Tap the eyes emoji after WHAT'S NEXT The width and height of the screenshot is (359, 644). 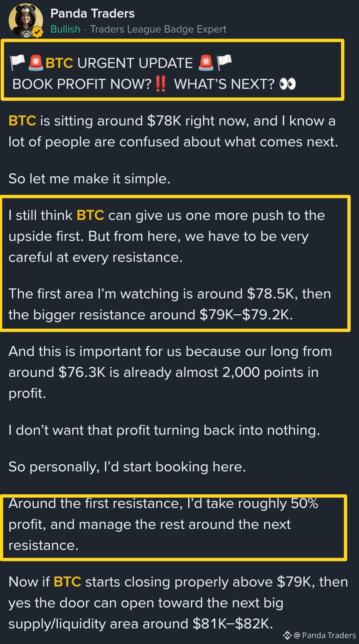(x=287, y=84)
